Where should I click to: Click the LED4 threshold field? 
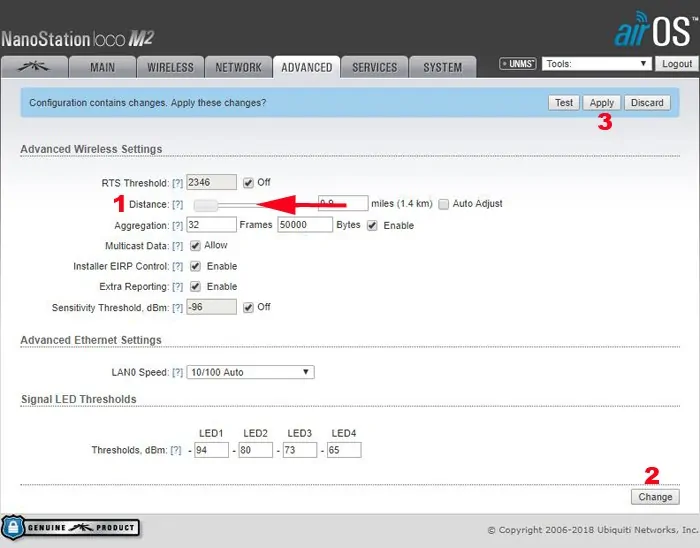tap(344, 450)
